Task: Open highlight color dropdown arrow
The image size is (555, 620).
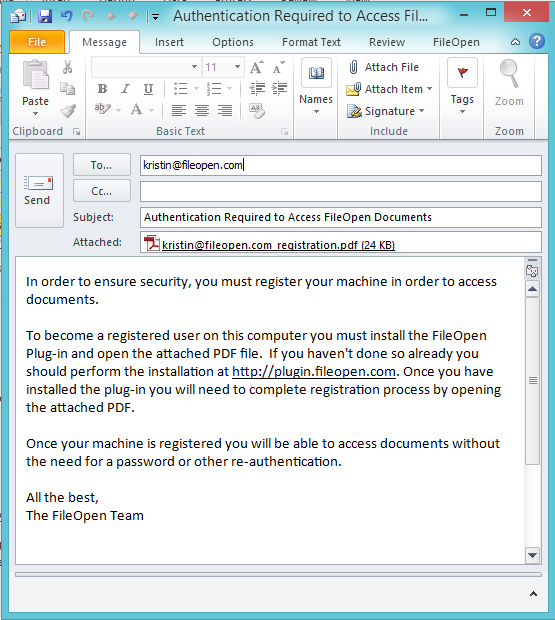Action: tap(119, 110)
